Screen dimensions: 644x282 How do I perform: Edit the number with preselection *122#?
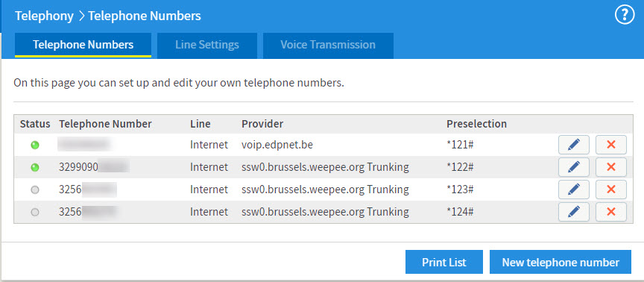click(574, 167)
